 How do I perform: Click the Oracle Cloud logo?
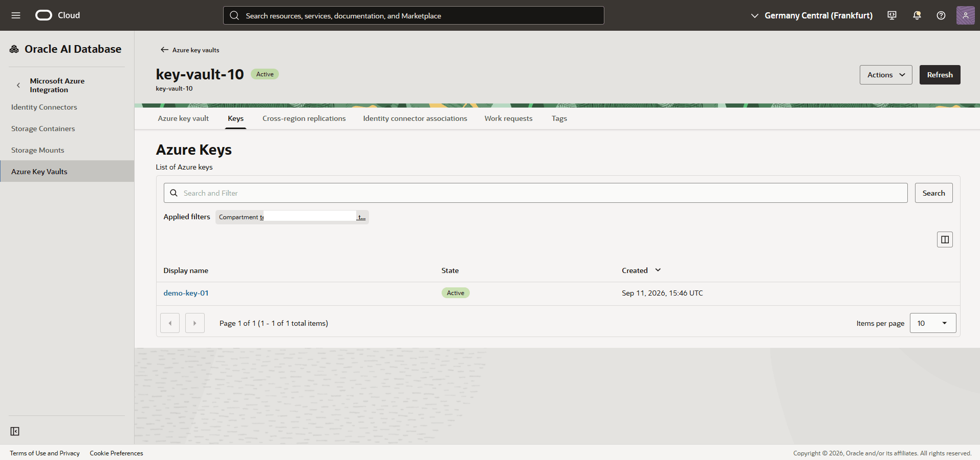click(x=57, y=15)
